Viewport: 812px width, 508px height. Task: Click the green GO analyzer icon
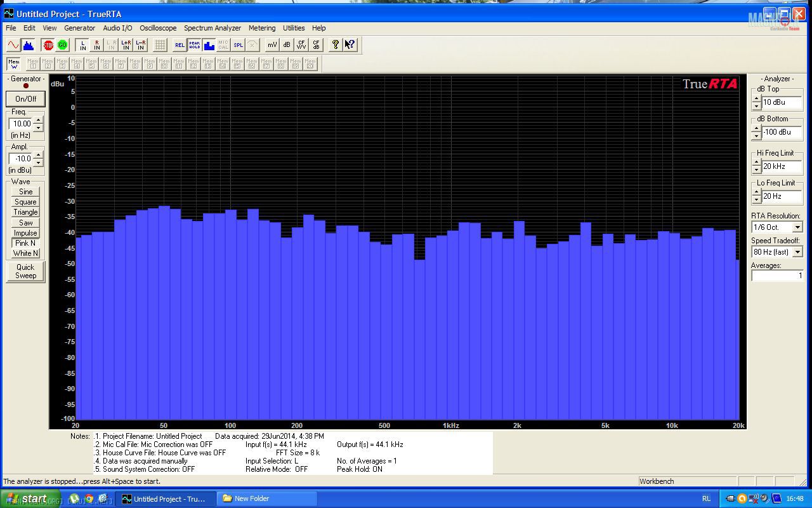coord(62,44)
